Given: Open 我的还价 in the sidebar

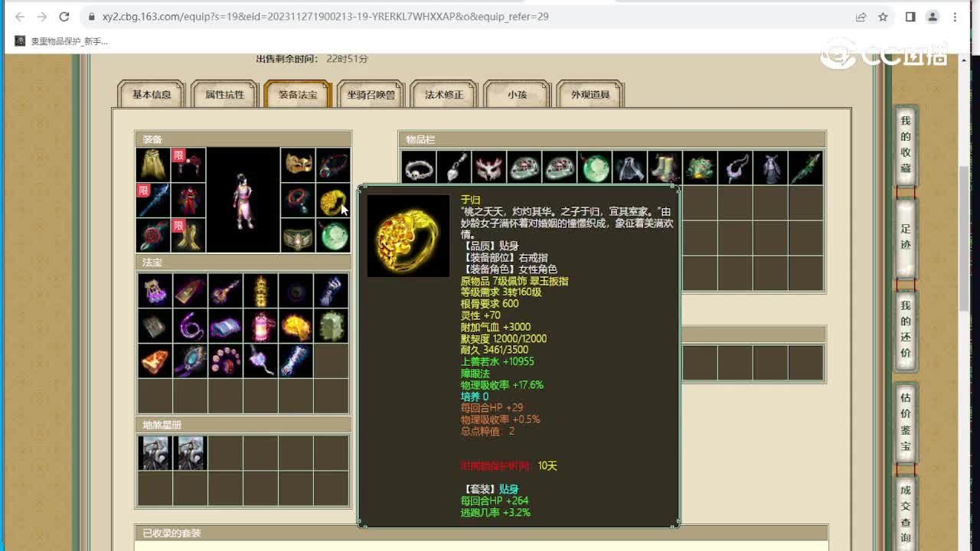Looking at the screenshot, I should [906, 330].
